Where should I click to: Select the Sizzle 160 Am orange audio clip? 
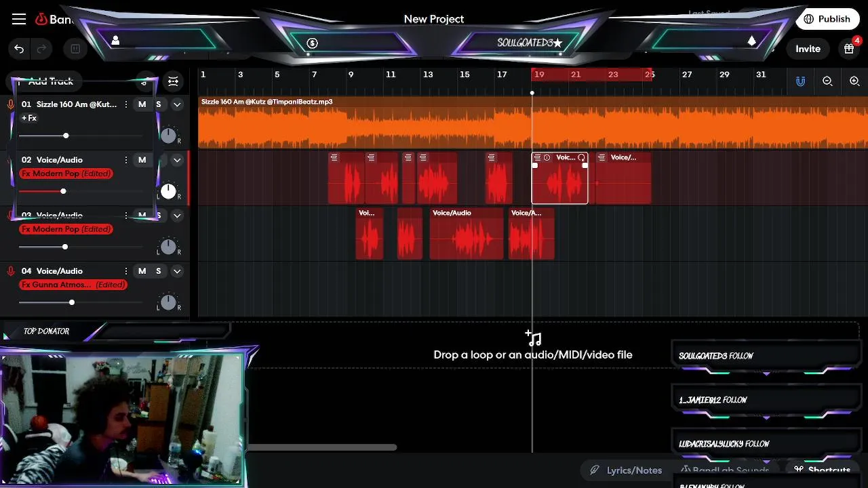tap(532, 123)
